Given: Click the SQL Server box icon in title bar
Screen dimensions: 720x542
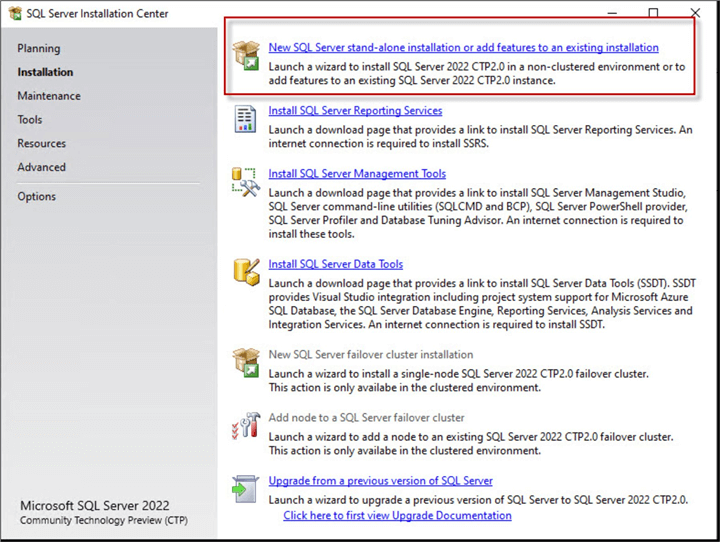Looking at the screenshot, I should pos(15,13).
